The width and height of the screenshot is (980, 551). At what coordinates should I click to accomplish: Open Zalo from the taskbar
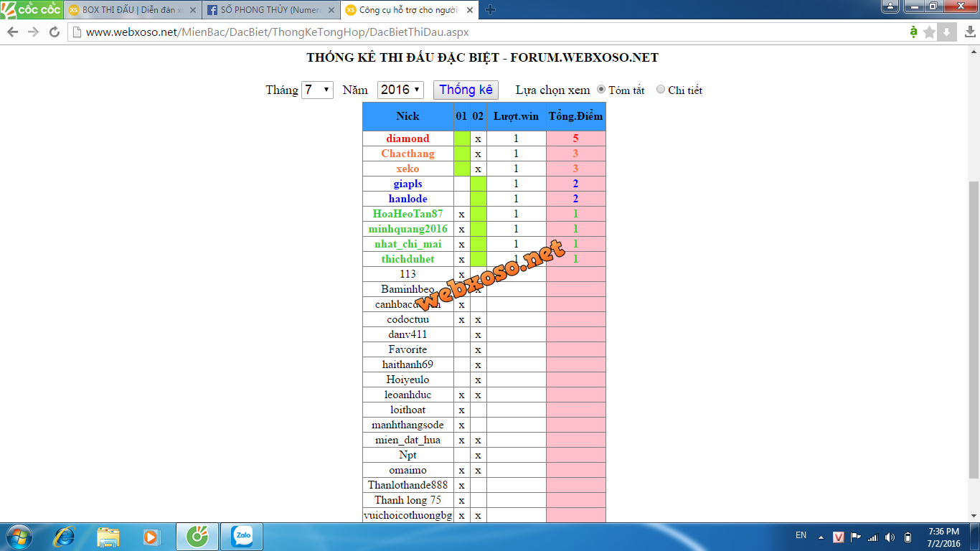pyautogui.click(x=242, y=537)
